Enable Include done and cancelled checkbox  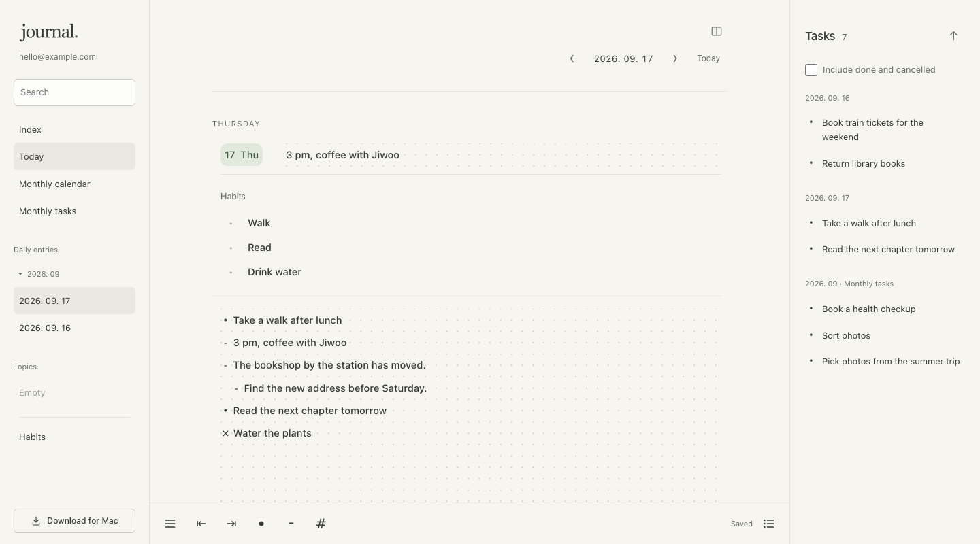click(x=811, y=70)
